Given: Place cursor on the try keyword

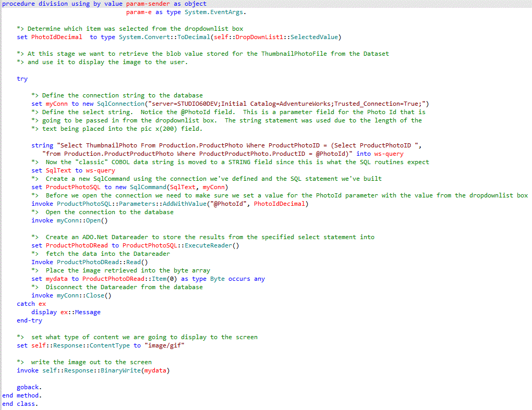Looking at the screenshot, I should (x=22, y=79).
